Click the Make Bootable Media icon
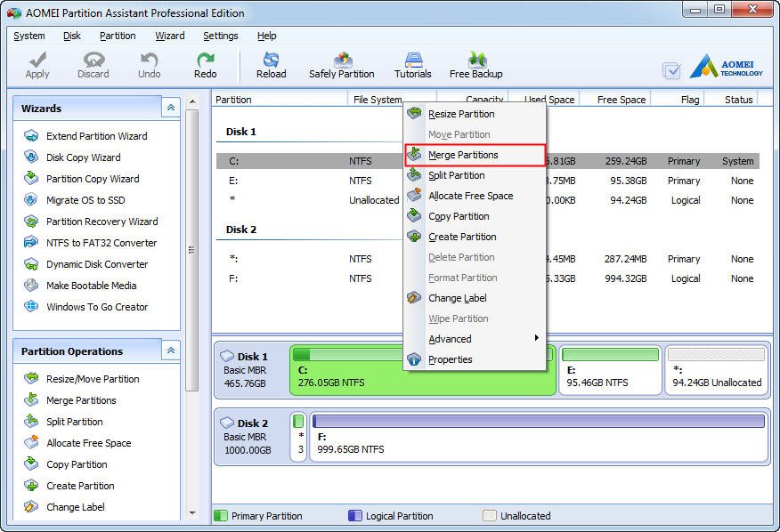Viewport: 780px width, 532px height. (x=31, y=286)
